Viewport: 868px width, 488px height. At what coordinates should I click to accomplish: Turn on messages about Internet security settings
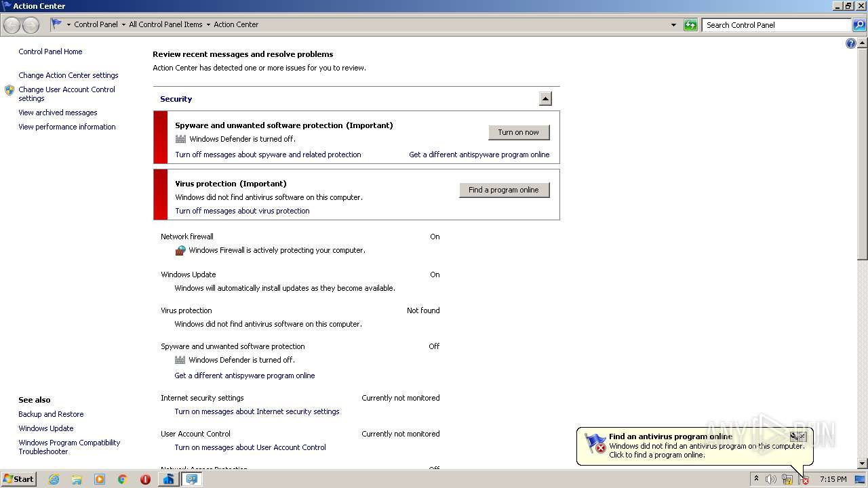(257, 411)
